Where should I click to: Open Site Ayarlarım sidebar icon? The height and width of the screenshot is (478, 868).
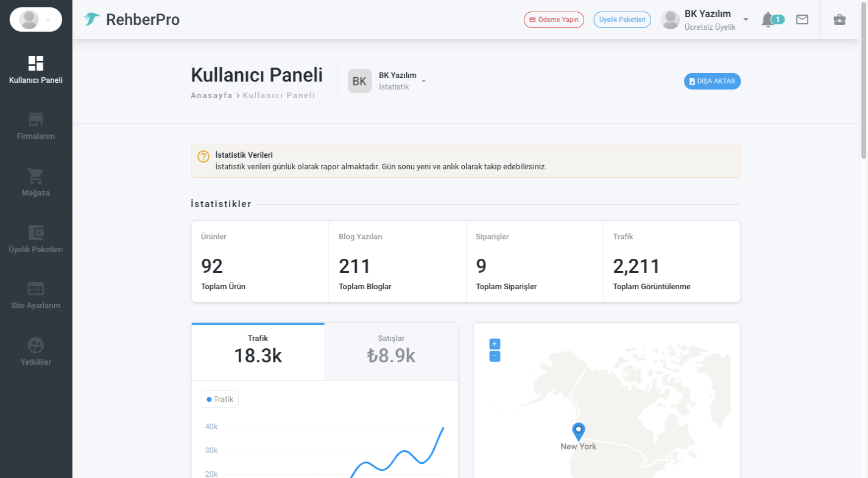point(36,289)
